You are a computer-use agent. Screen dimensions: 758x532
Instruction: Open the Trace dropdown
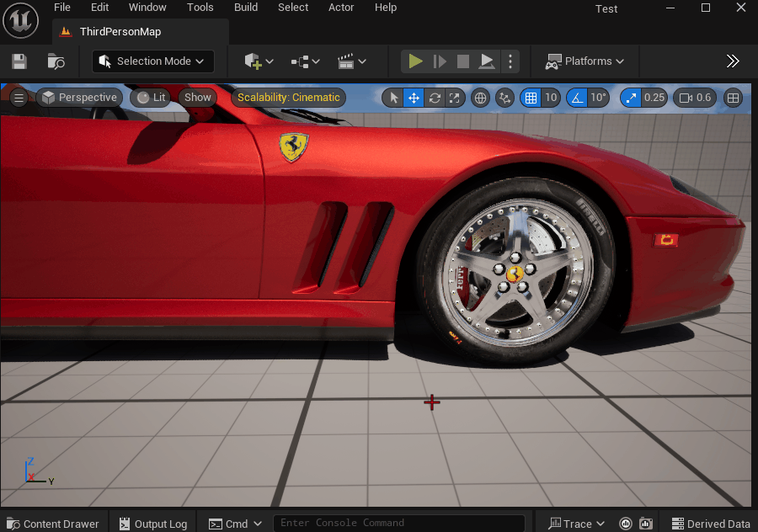click(x=576, y=524)
